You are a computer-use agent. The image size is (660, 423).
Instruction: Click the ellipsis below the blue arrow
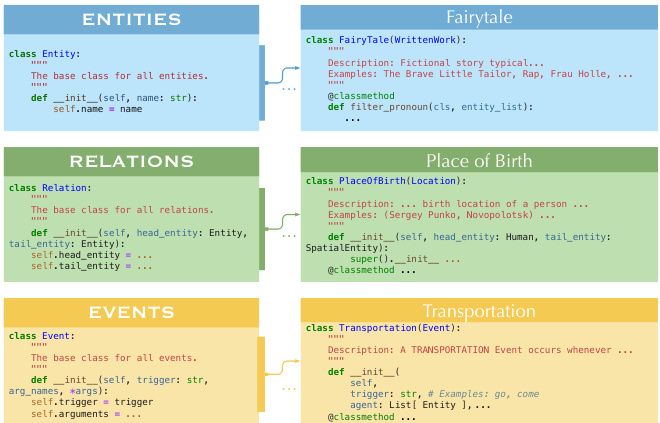288,90
